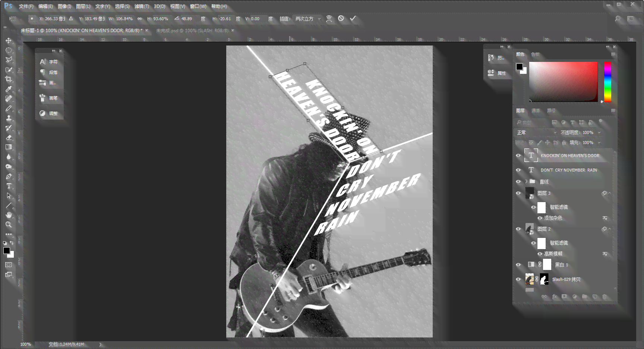
Task: Select the Eraser tool
Action: pos(9,137)
